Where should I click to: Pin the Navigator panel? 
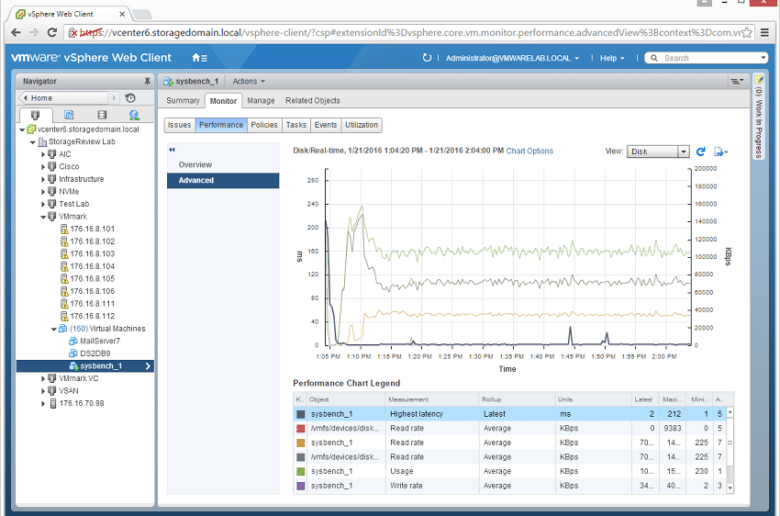click(x=147, y=81)
